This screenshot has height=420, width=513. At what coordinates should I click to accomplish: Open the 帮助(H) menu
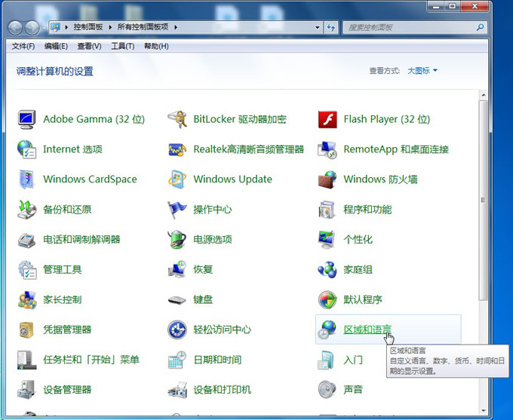coord(156,46)
